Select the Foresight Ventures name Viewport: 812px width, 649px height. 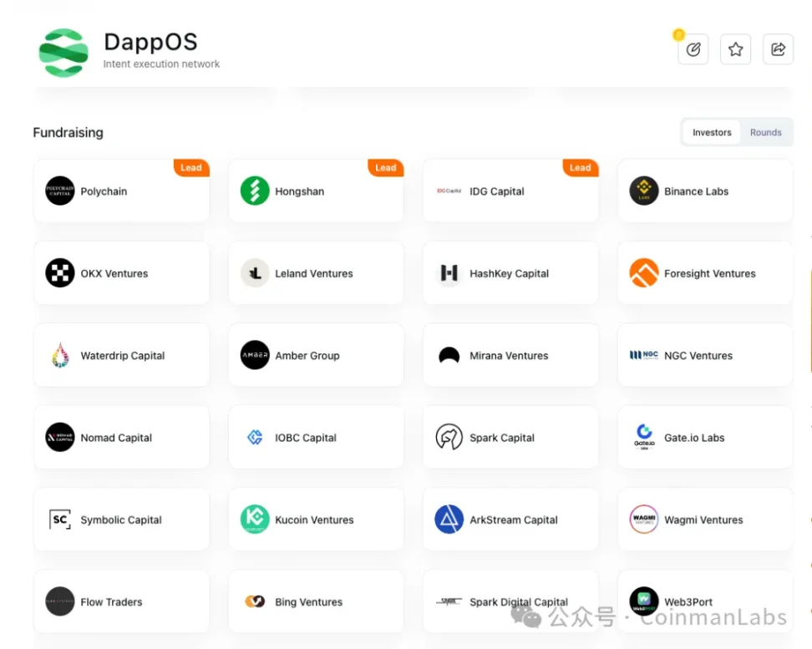709,273
